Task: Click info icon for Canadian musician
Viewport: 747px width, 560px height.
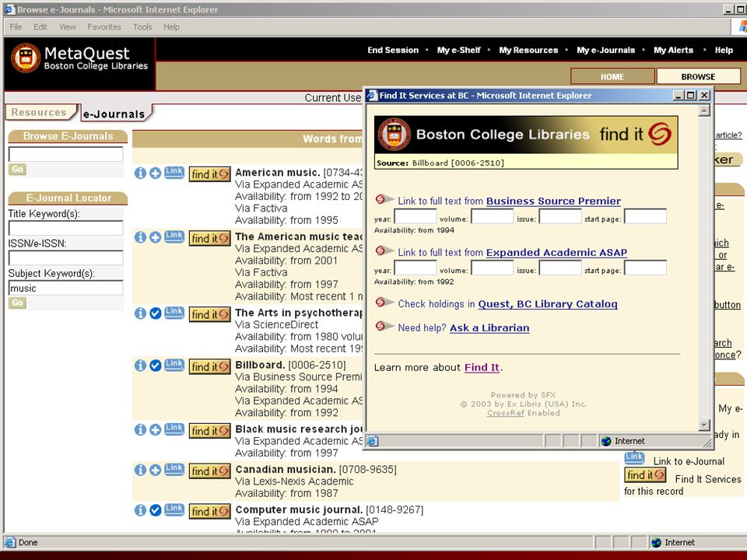Action: (x=140, y=470)
